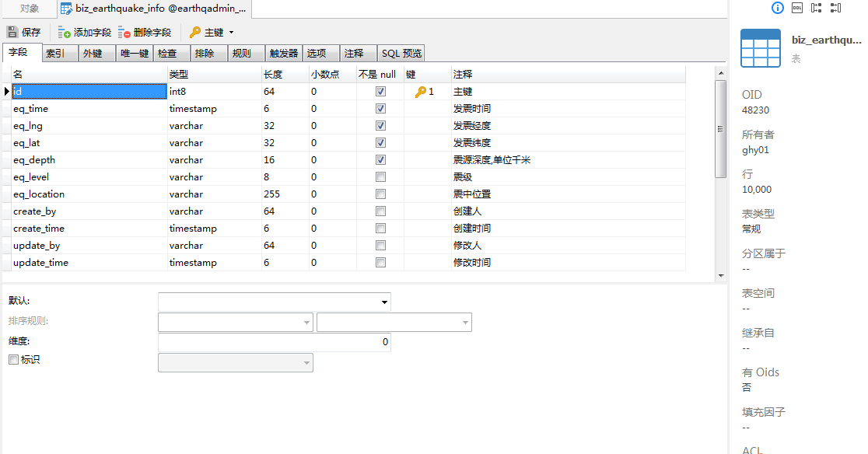This screenshot has height=454, width=868.
Task: Enable not null for create_time
Action: click(x=381, y=229)
